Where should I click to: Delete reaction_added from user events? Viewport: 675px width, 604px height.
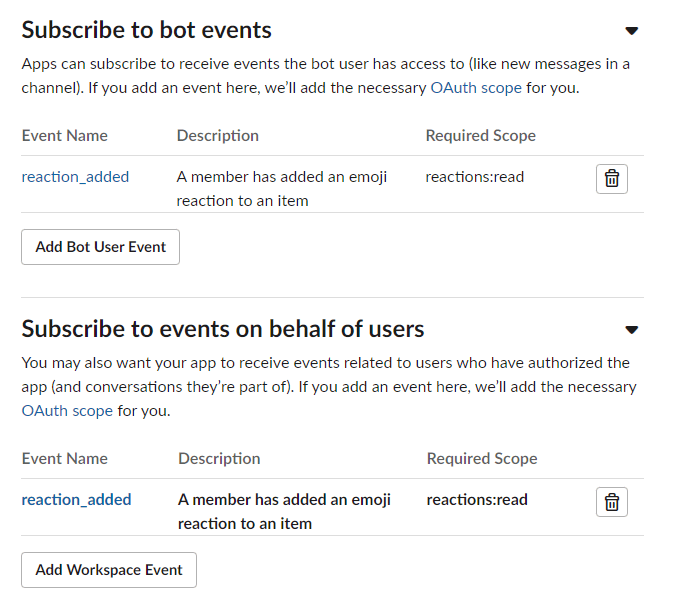pyautogui.click(x=611, y=502)
